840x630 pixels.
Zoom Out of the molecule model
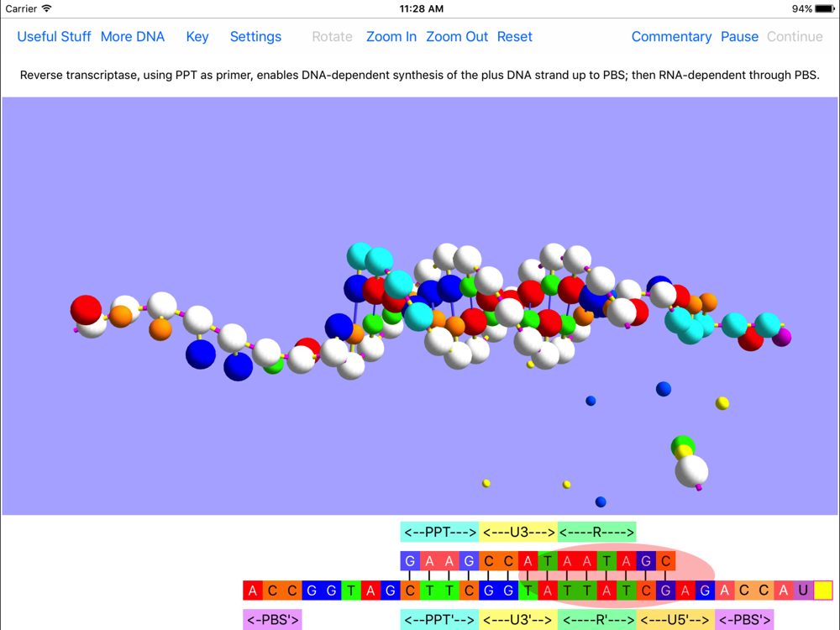(x=457, y=36)
